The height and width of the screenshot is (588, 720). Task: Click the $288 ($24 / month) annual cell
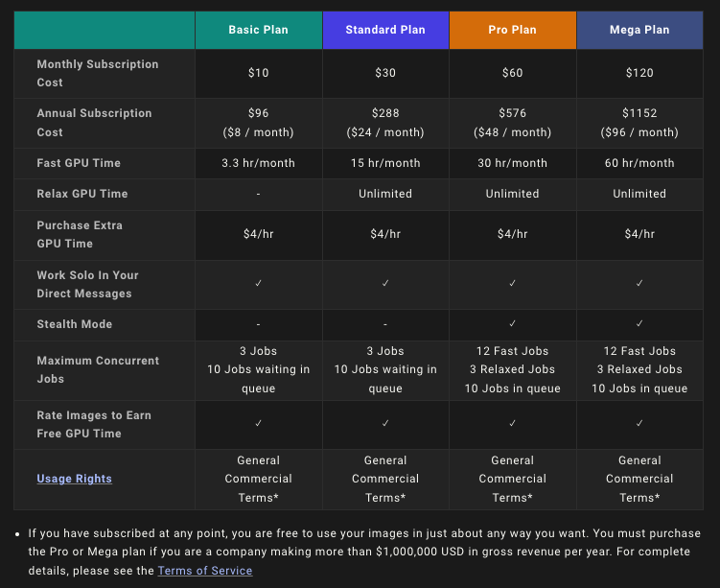385,123
